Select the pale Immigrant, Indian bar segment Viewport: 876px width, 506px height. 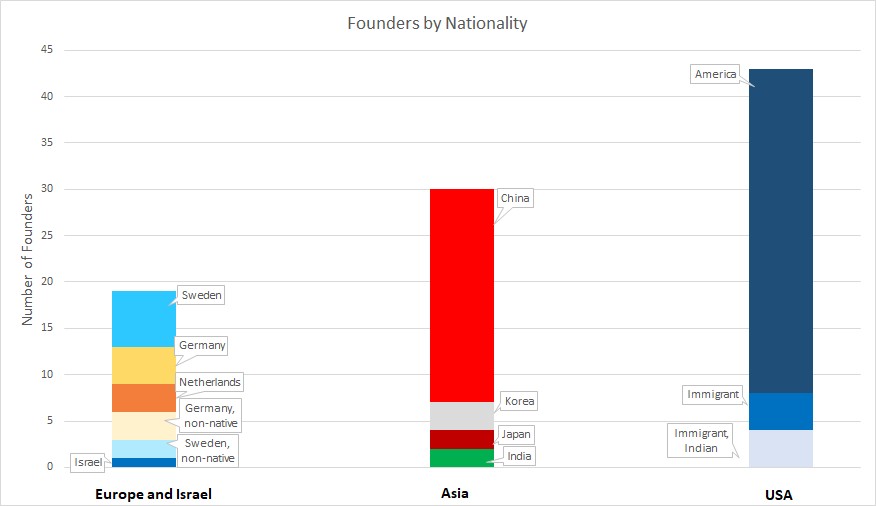[x=780, y=448]
